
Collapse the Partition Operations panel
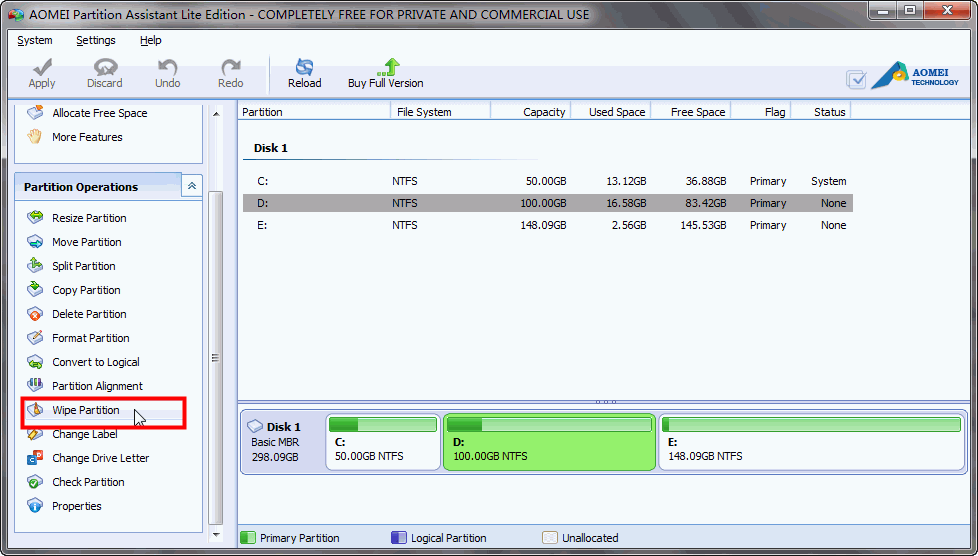pyautogui.click(x=192, y=186)
